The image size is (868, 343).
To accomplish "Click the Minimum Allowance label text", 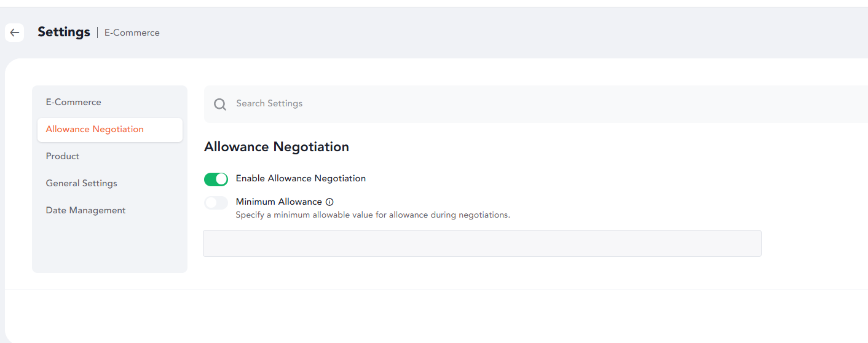I will point(279,202).
